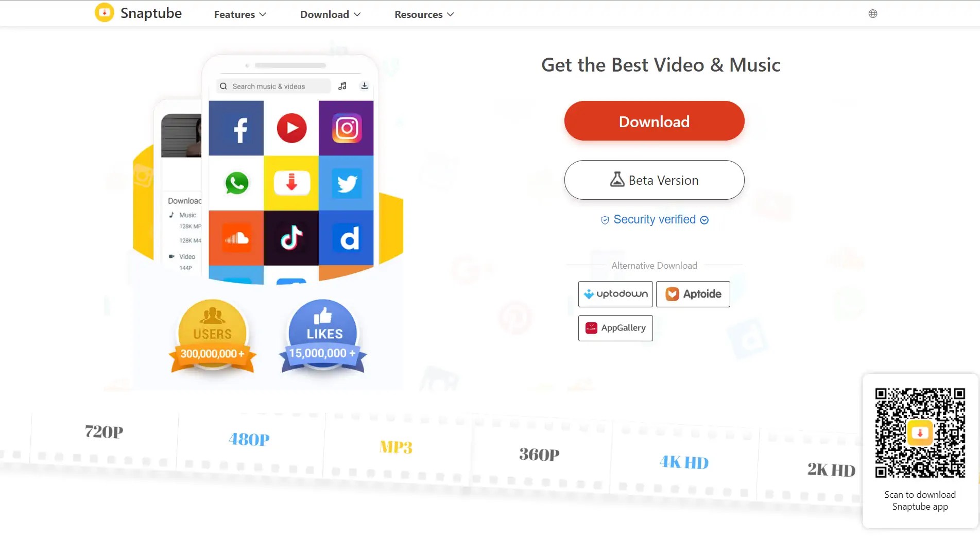Open the AppGallery download link
The width and height of the screenshot is (980, 556).
615,328
